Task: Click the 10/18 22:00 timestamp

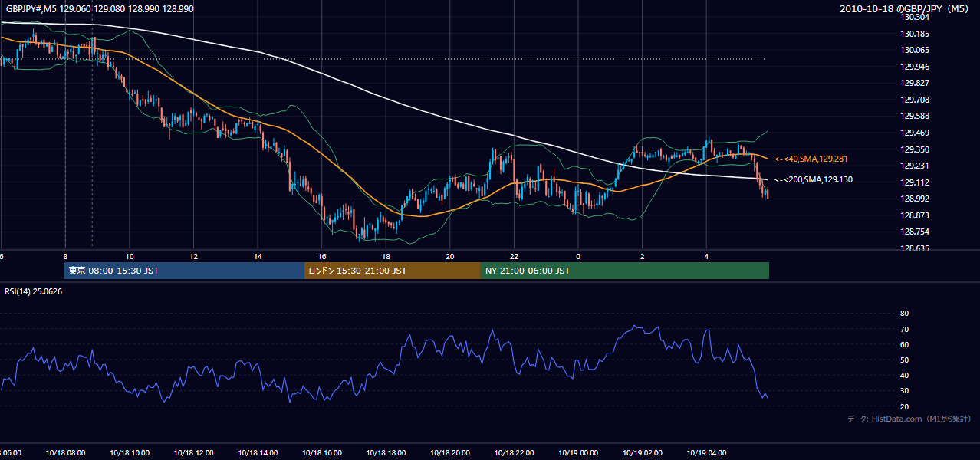Action: coord(514,453)
